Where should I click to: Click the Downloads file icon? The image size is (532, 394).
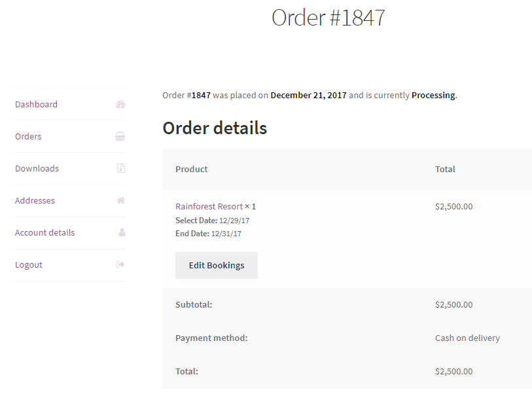[120, 169]
